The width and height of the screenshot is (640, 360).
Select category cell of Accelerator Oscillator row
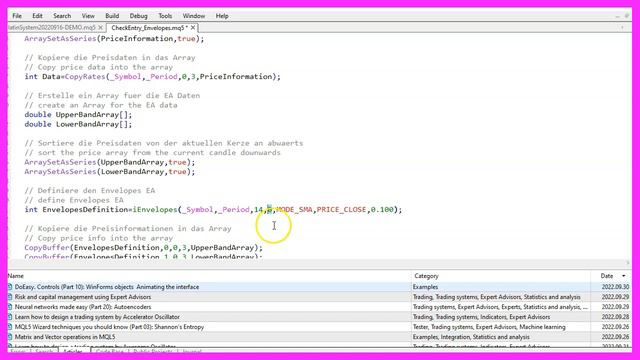(x=481, y=317)
